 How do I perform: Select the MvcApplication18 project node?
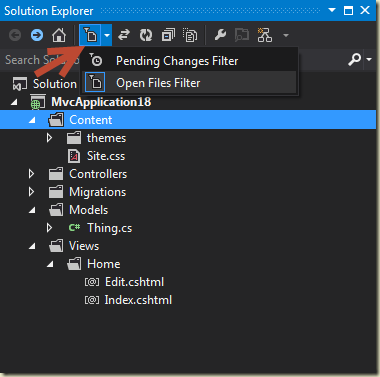(101, 102)
